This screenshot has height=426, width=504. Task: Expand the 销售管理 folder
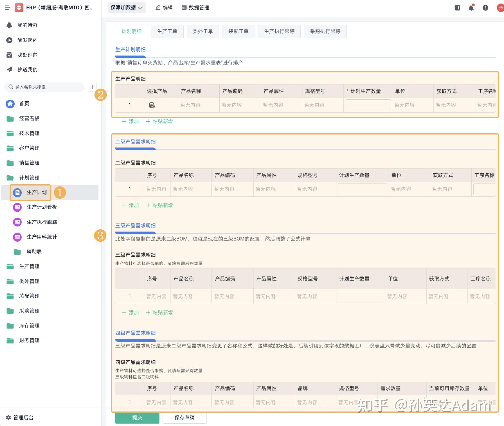pos(29,163)
